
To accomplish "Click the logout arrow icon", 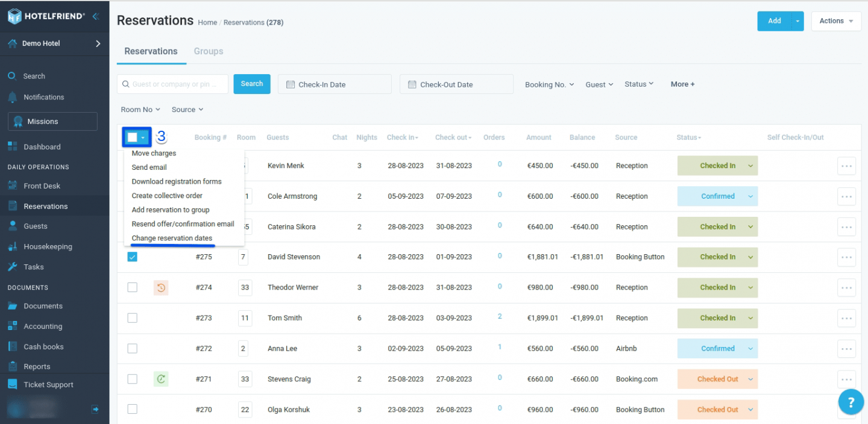I will [95, 409].
